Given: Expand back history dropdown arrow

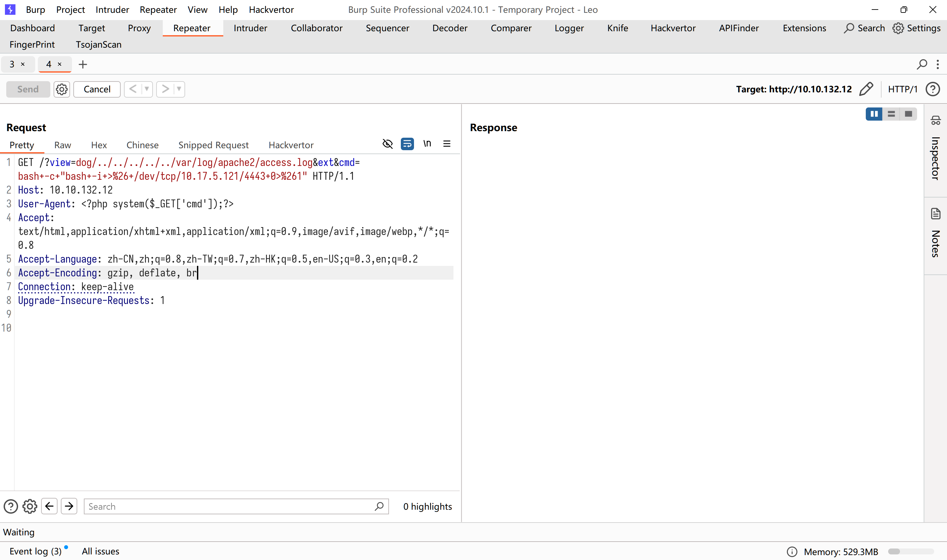Looking at the screenshot, I should click(147, 89).
